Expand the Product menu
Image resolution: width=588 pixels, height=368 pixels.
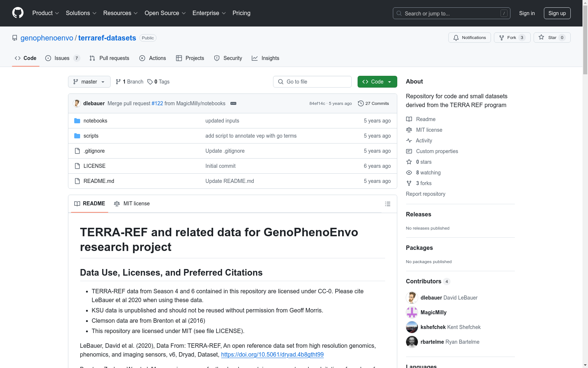[46, 13]
